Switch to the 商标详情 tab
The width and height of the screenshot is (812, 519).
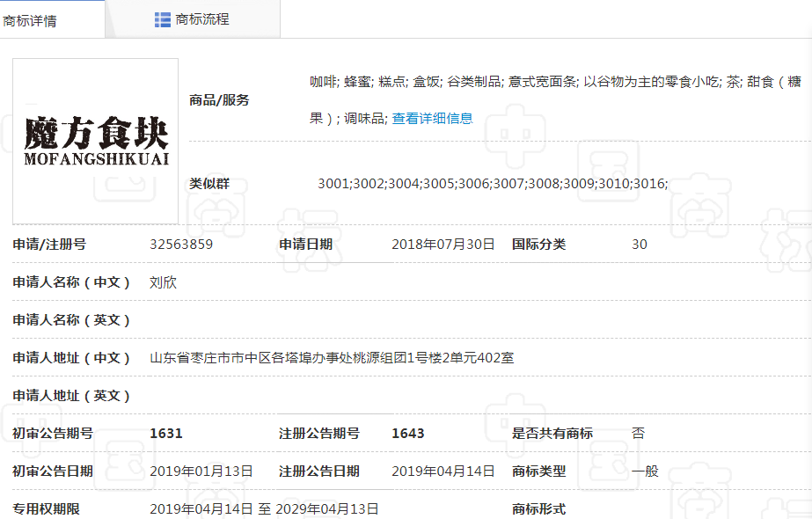[31, 20]
